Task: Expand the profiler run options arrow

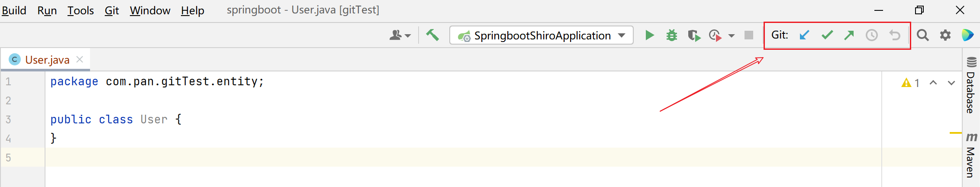Action: coord(732,35)
